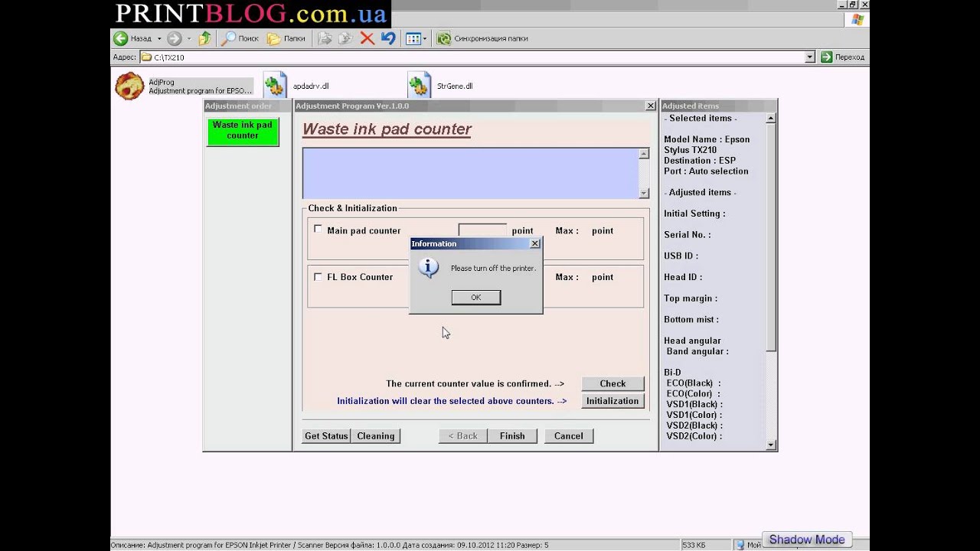The image size is (980, 551).
Task: Click 'Model Name : Epson' text
Action: pos(707,139)
